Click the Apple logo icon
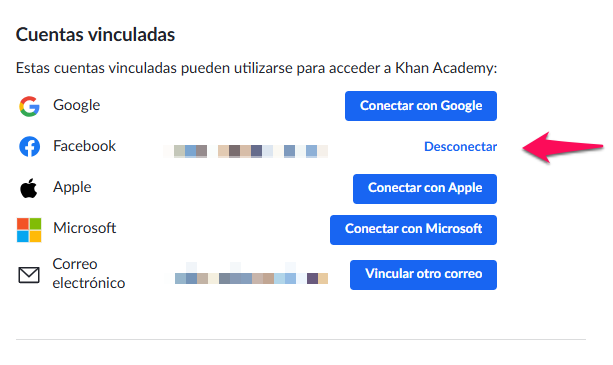Screen dimensions: 613x365 click(29, 188)
